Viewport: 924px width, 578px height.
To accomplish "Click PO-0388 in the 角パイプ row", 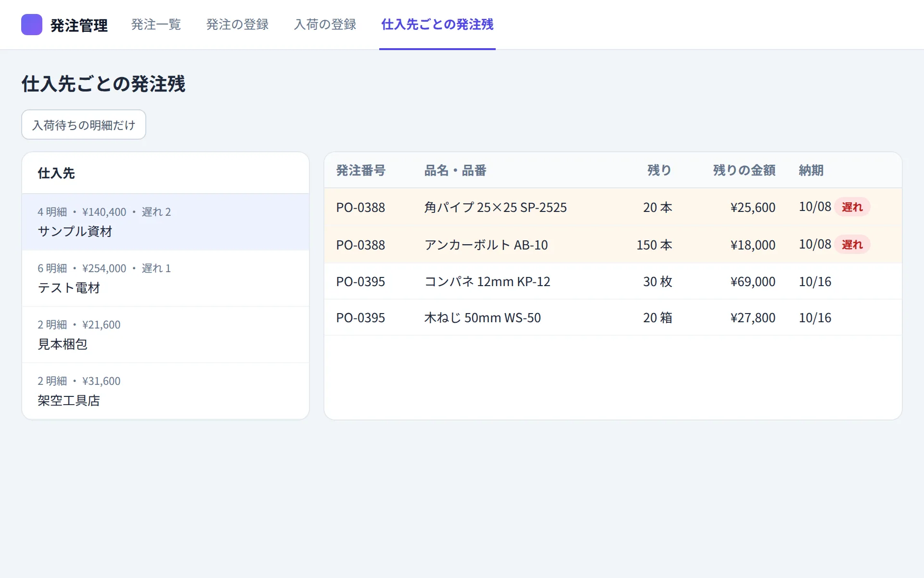I will (x=360, y=208).
